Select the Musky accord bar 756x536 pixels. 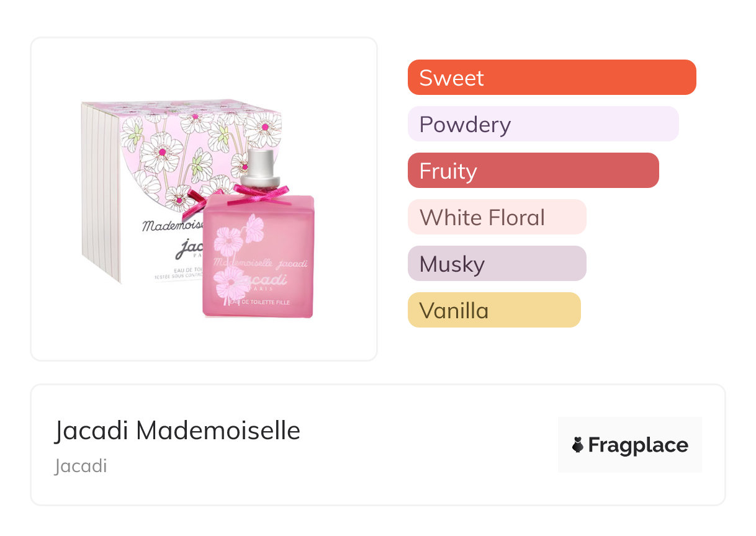tap(497, 264)
